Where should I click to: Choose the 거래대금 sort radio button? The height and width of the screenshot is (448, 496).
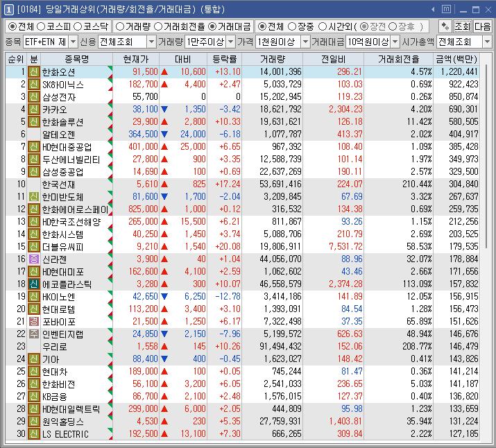click(212, 26)
